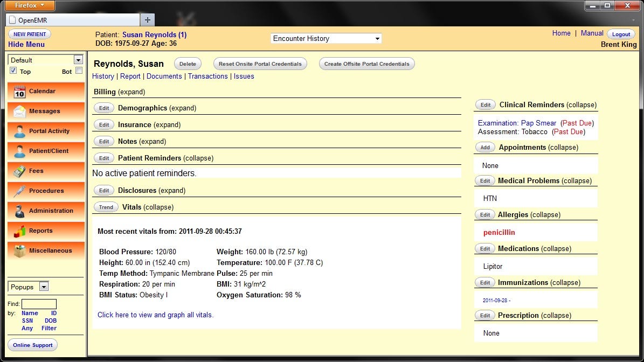This screenshot has height=362, width=644.
Task: Uncheck the Top frame checkbox
Action: click(13, 71)
